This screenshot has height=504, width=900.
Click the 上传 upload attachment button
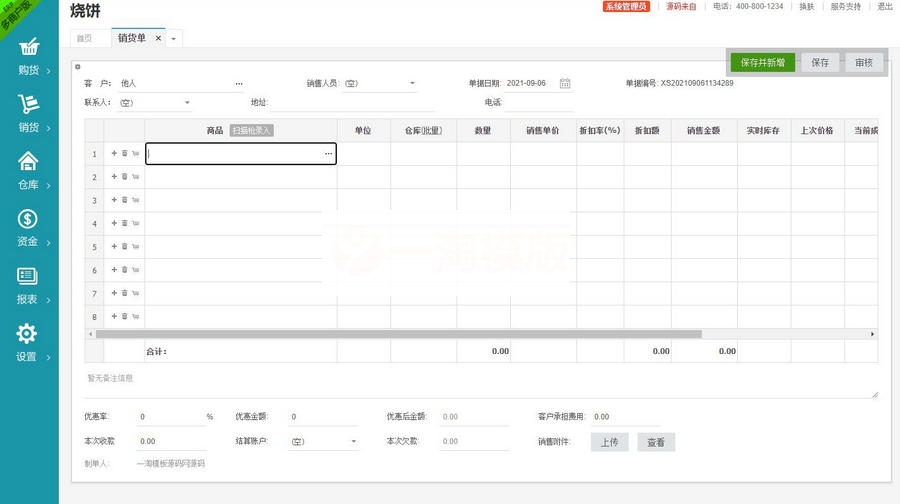609,442
